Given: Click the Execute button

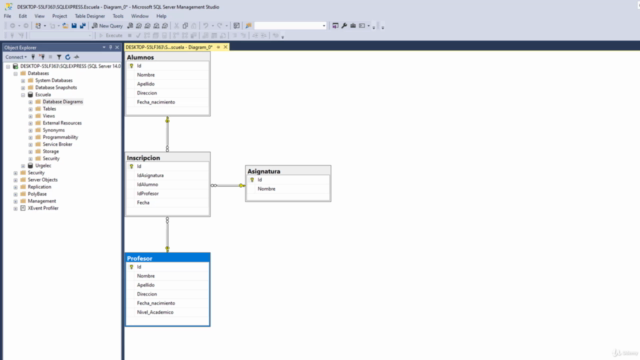Looking at the screenshot, I should pos(111,36).
